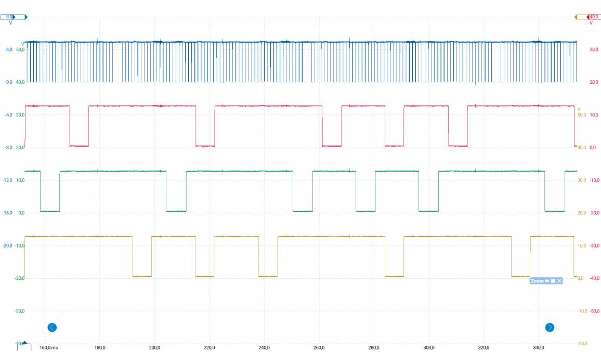Click the blue V unit label
Image resolution: width=601 pixels, height=364 pixels.
(10, 23)
